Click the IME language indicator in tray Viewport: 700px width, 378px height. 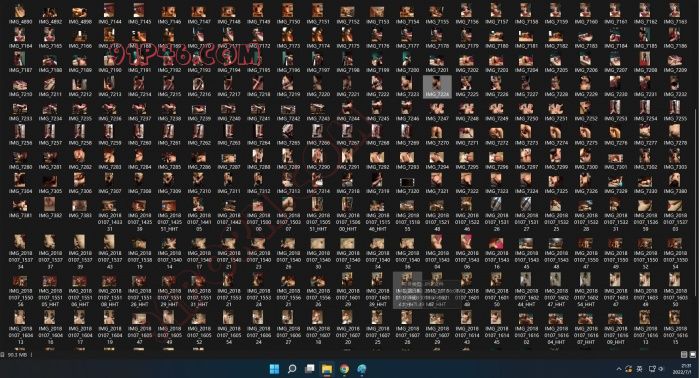[x=639, y=369]
